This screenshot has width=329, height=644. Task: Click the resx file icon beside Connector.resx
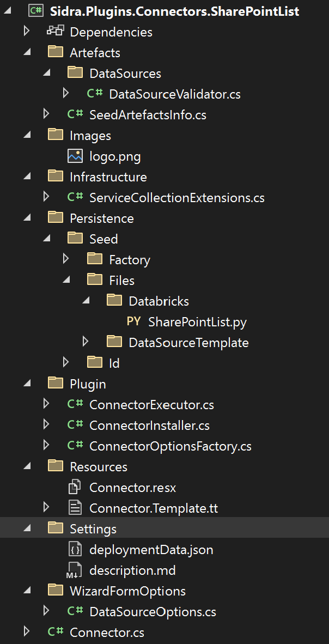[x=75, y=487]
